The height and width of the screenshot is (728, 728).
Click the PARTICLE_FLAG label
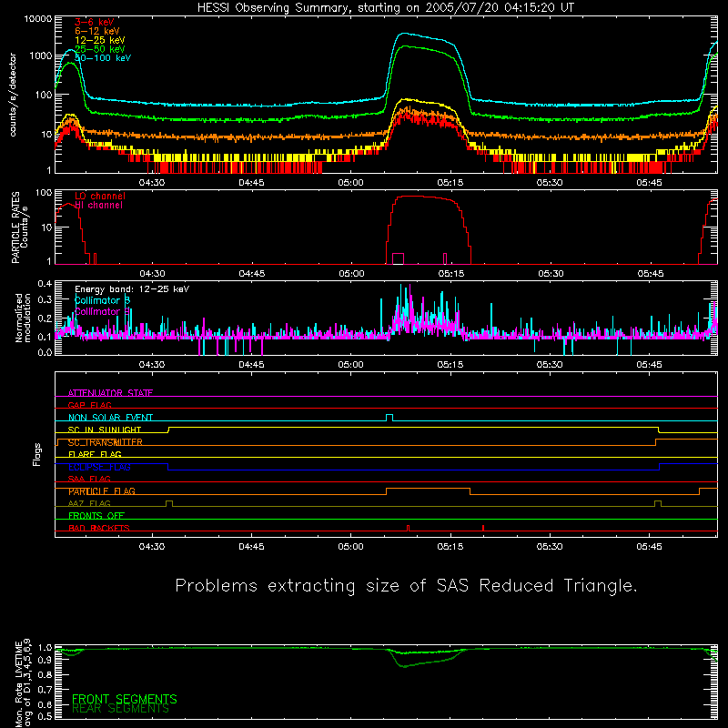[102, 491]
